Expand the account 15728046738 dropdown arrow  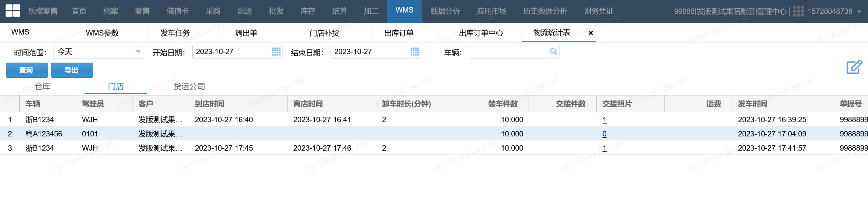[x=859, y=12]
